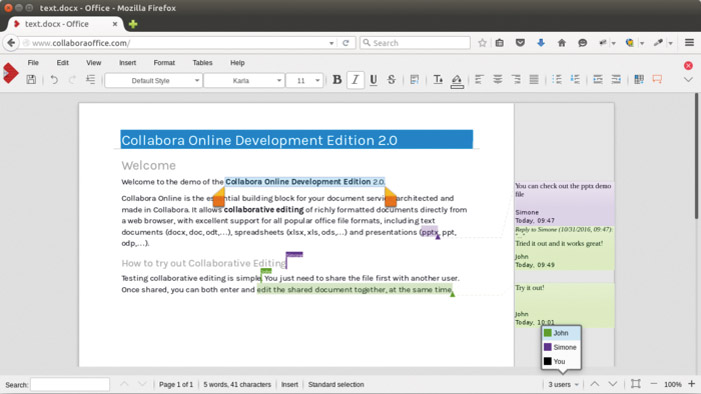Open a new Firefox tab
Screen dimensions: 701x394
(133, 24)
